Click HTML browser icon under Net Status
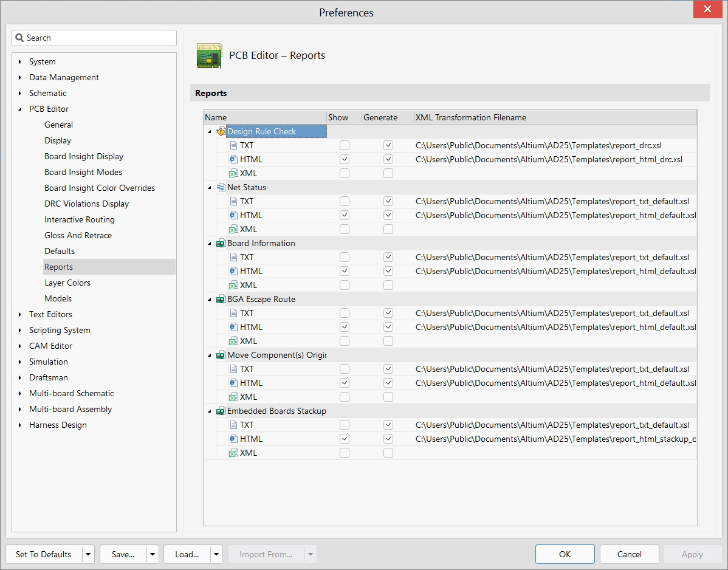The image size is (728, 570). click(233, 215)
